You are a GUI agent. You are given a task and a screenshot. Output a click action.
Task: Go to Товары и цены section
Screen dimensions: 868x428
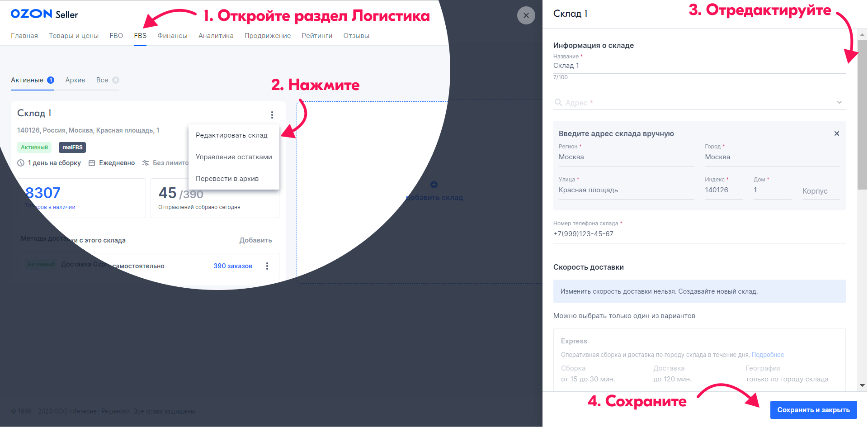[74, 36]
